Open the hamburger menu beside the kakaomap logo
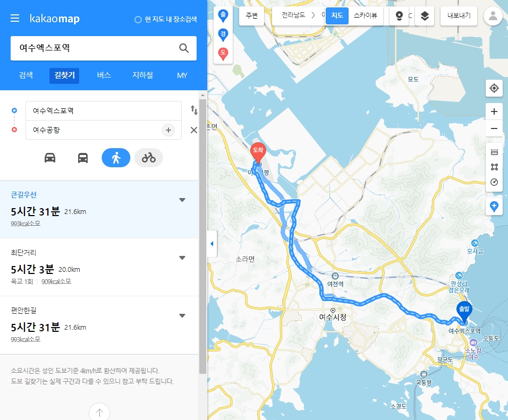This screenshot has width=508, height=420. pyautogui.click(x=15, y=18)
